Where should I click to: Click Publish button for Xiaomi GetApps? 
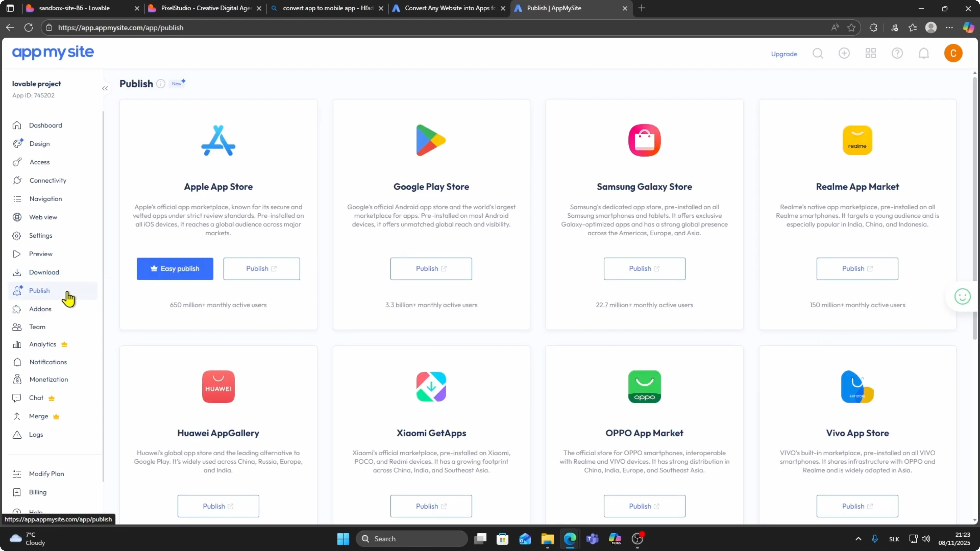[x=431, y=506]
